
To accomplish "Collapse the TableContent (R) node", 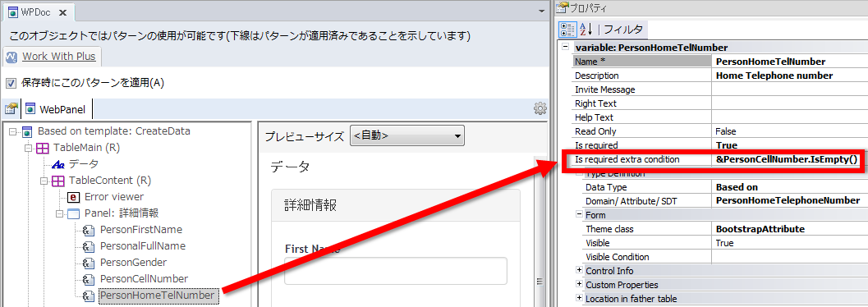I will (44, 181).
